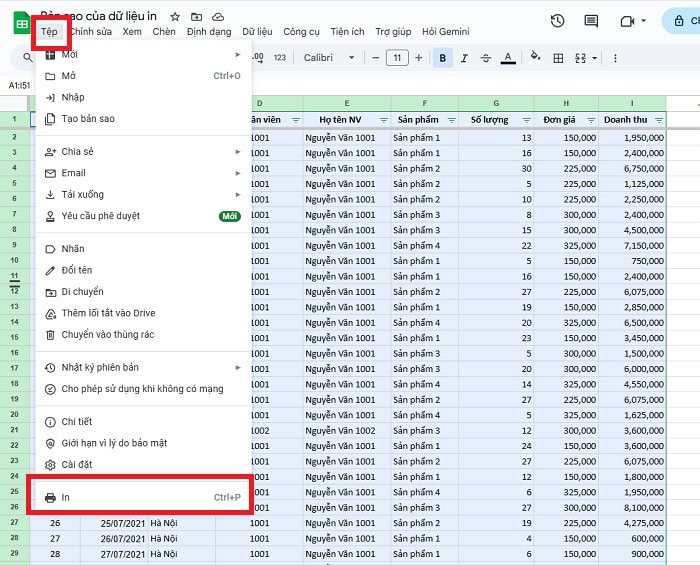Viewport: 700px width, 565px height.
Task: Click the version history clock icon
Action: pyautogui.click(x=557, y=21)
